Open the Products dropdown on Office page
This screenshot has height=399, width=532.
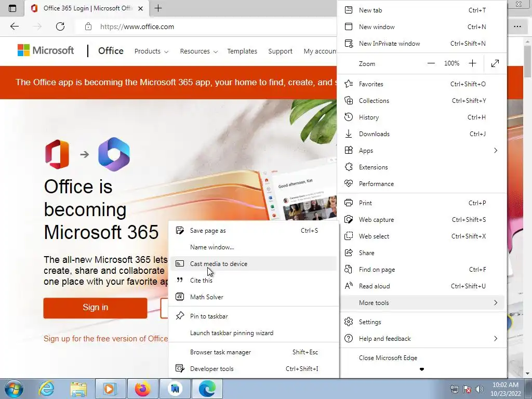coord(151,51)
